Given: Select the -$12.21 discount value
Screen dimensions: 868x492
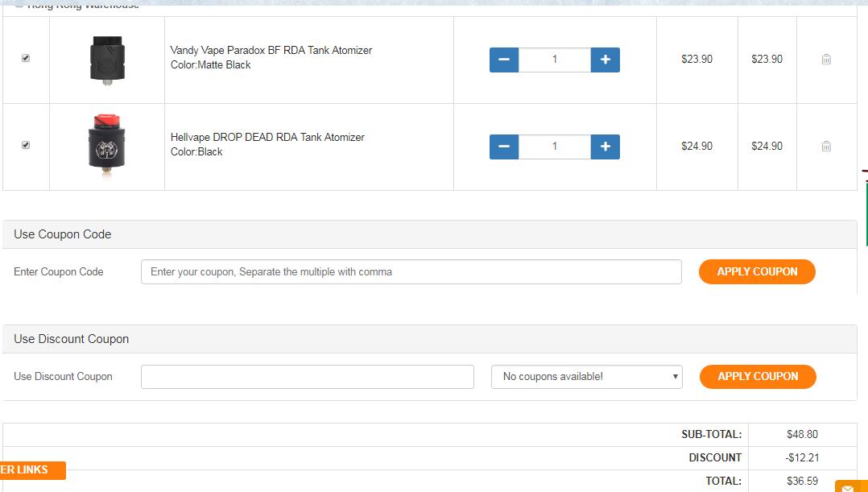Looking at the screenshot, I should [x=802, y=457].
